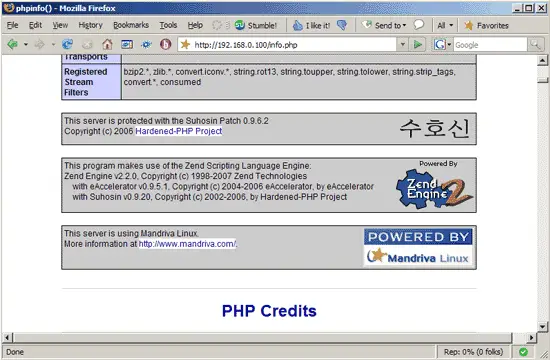Image resolution: width=550 pixels, height=360 pixels.
Task: Click the bookmark star in the address bar
Action: pyautogui.click(x=185, y=45)
